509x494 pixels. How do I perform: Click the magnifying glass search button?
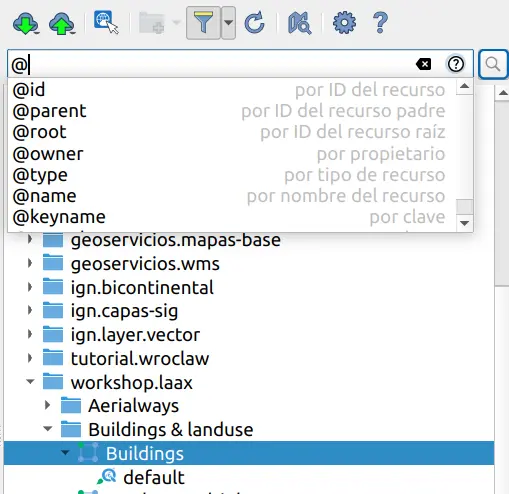pyautogui.click(x=493, y=64)
